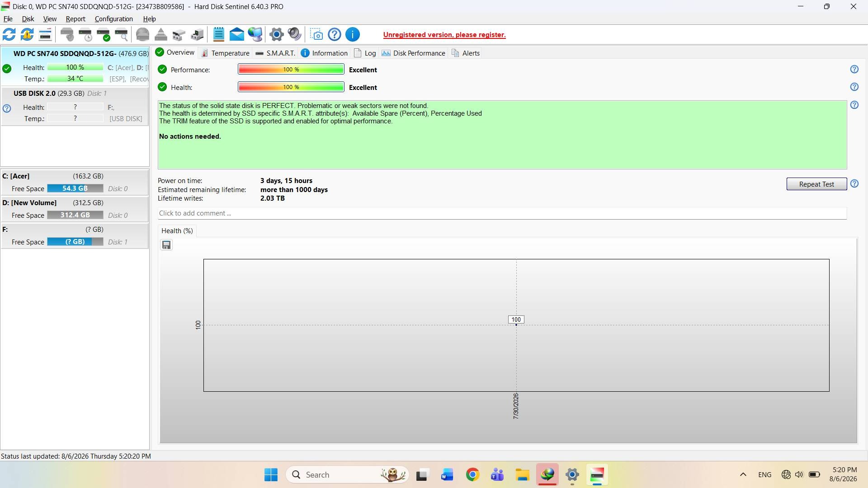Open the Windows Start menu
Viewport: 868px width, 488px height.
[x=271, y=475]
